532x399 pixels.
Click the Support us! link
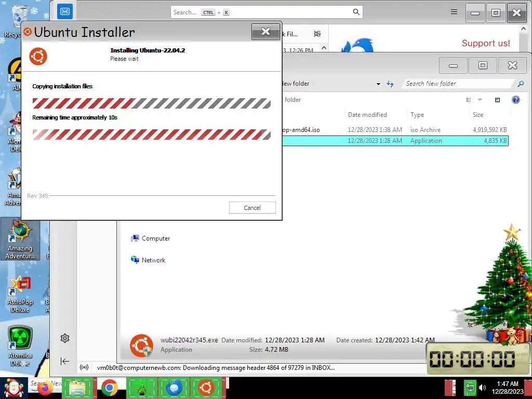pos(486,43)
